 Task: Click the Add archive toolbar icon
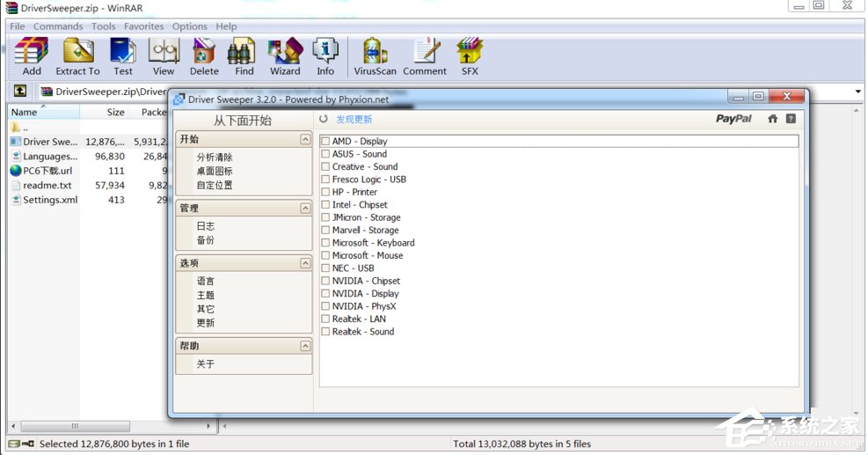pyautogui.click(x=32, y=55)
